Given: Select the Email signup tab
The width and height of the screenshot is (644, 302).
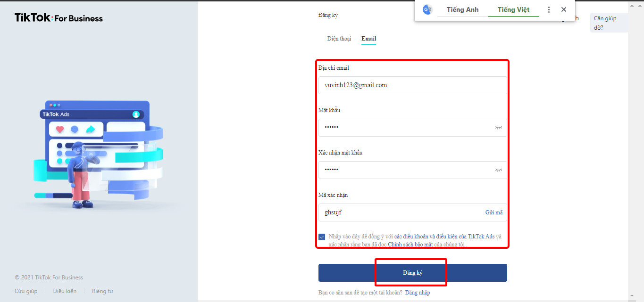Looking at the screenshot, I should coord(369,39).
